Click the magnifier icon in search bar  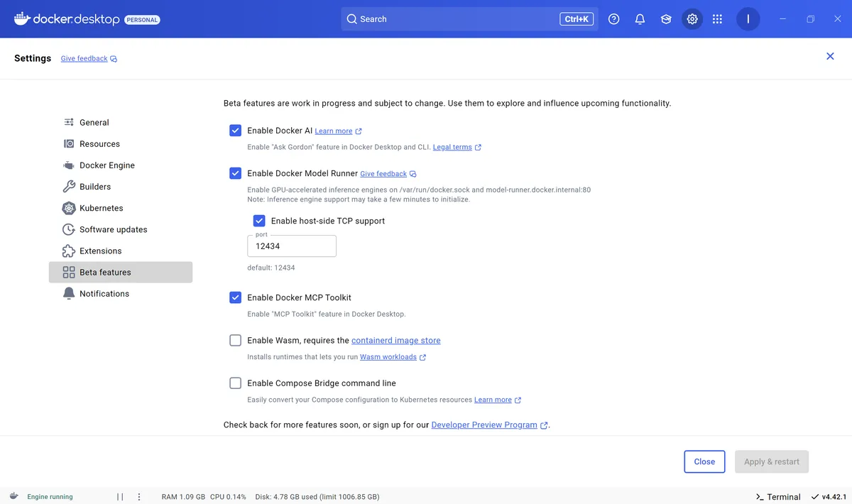pos(351,19)
